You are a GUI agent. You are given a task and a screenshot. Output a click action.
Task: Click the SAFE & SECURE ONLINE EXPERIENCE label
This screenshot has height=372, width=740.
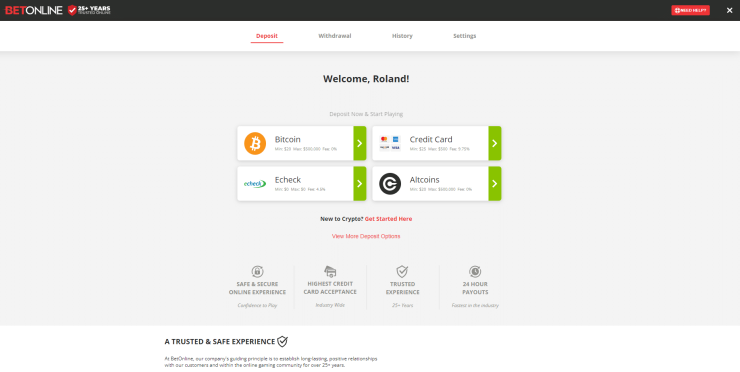click(x=257, y=288)
